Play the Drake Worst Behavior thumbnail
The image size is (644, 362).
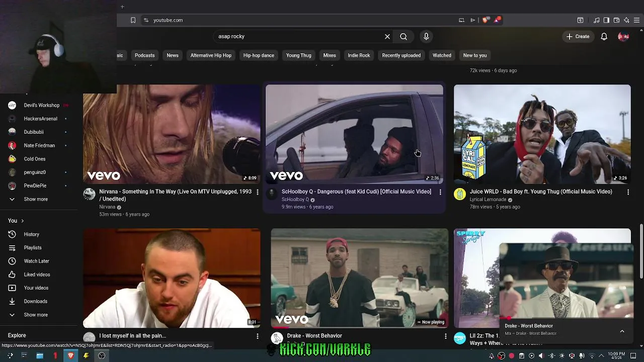(359, 278)
